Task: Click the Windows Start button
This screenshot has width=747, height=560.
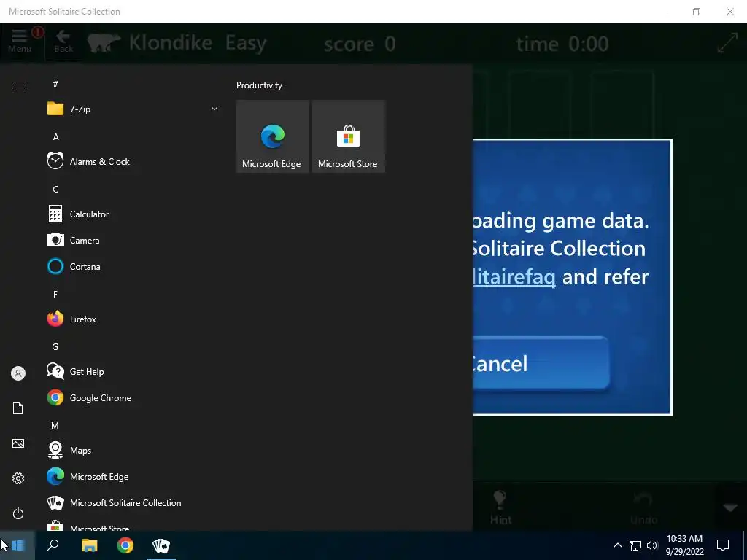Action: coord(18,545)
